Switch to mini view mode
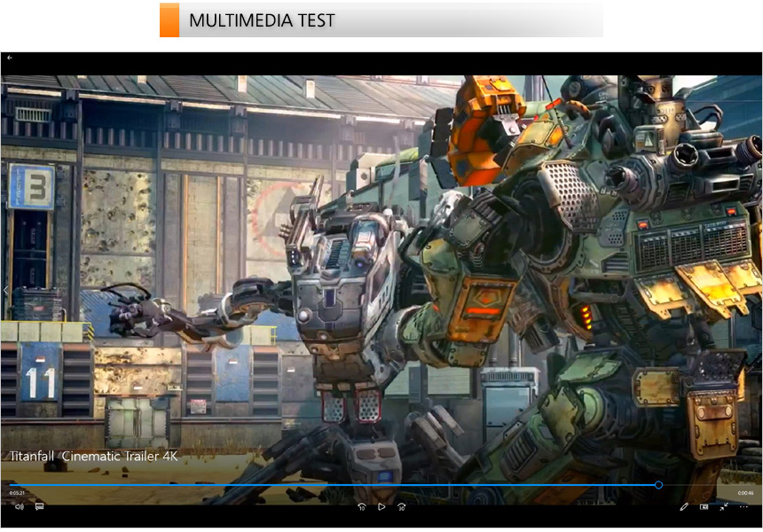This screenshot has height=532, width=763. [x=704, y=506]
